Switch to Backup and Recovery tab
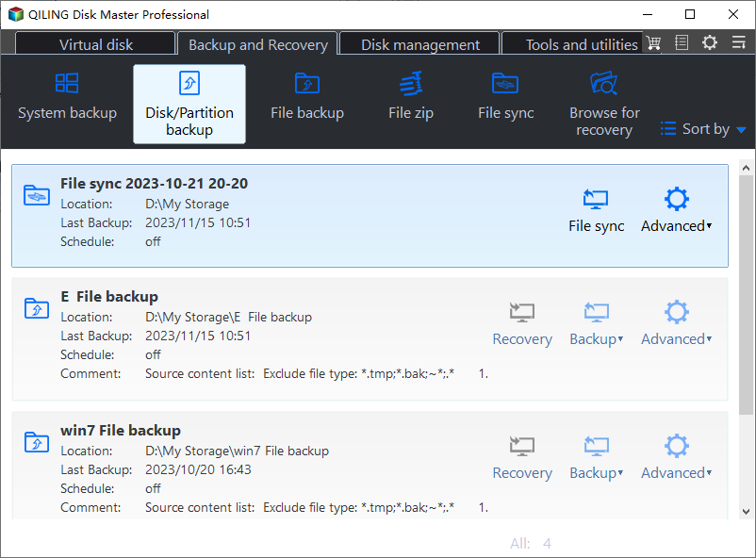 pos(258,44)
